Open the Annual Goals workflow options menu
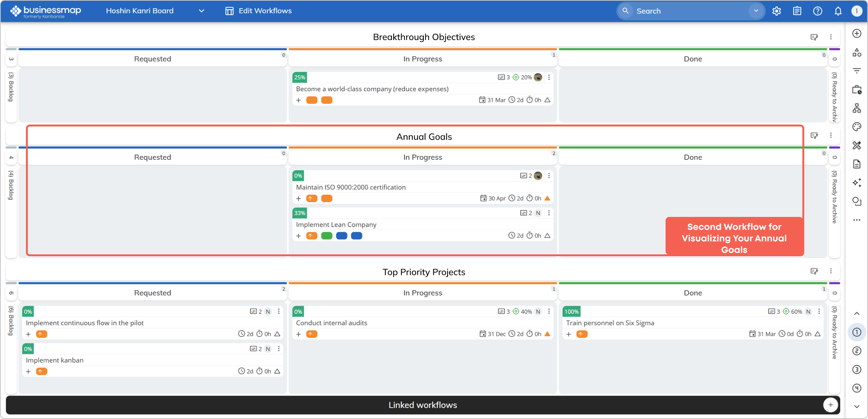This screenshot has height=419, width=868. click(x=831, y=135)
